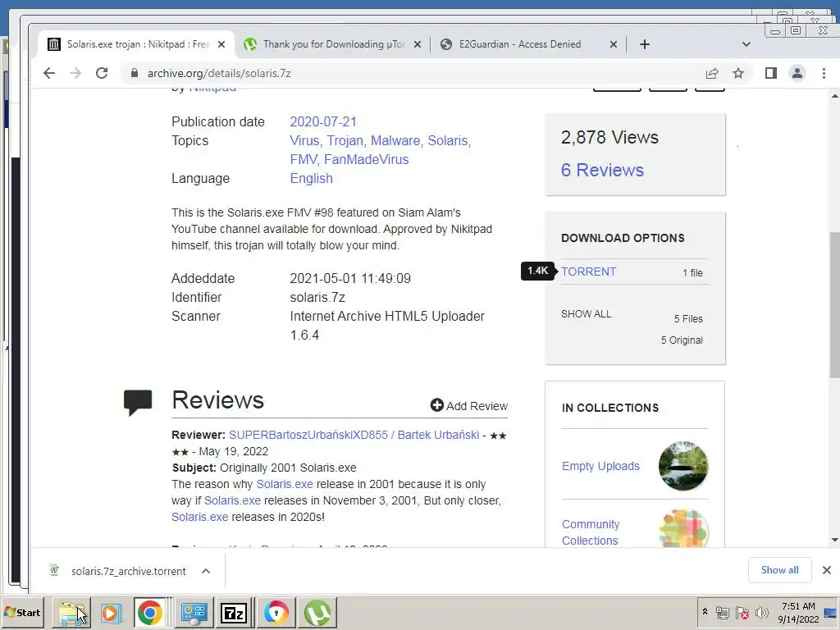The width and height of the screenshot is (840, 630).
Task: Go back to the previous page
Action: click(49, 73)
